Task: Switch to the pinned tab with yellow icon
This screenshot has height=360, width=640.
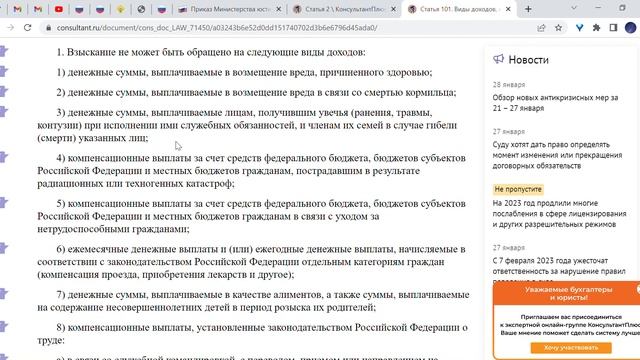Action: (x=120, y=9)
